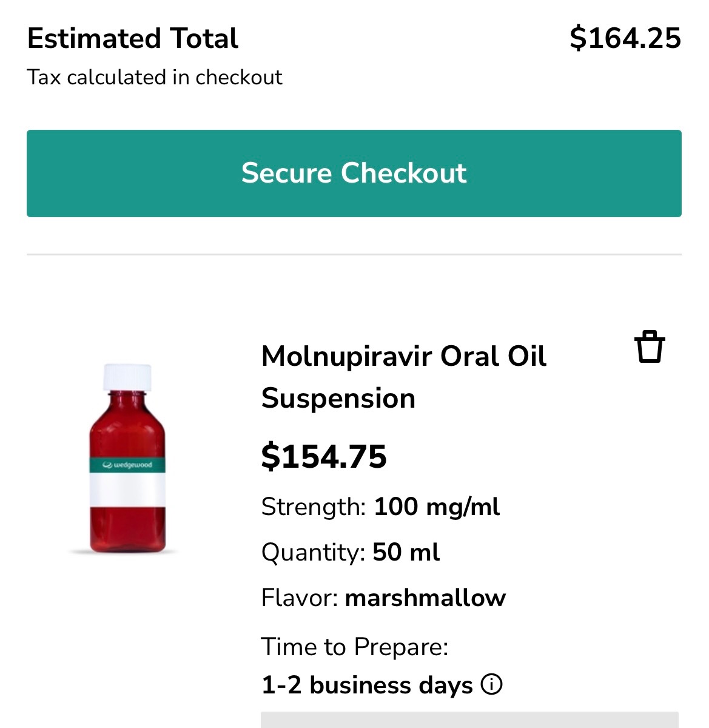Open the Molnupiravir Oral Oil Suspension title
The image size is (709, 728).
pos(403,357)
